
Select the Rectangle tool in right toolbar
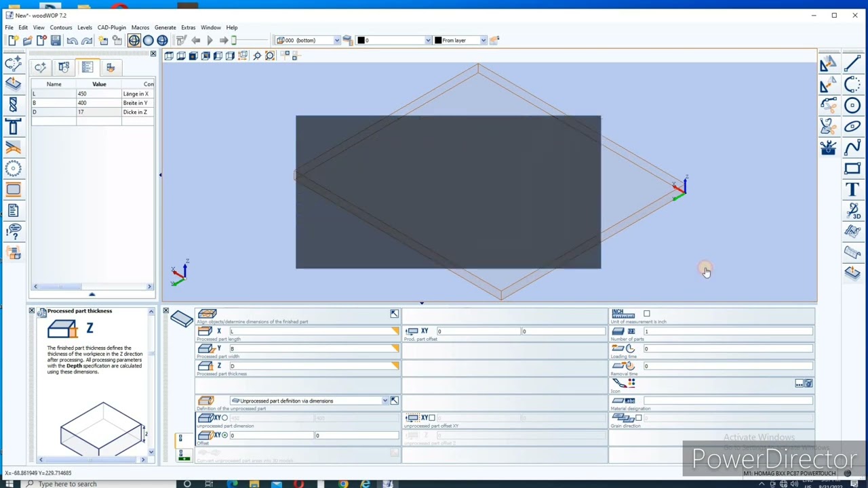click(852, 168)
